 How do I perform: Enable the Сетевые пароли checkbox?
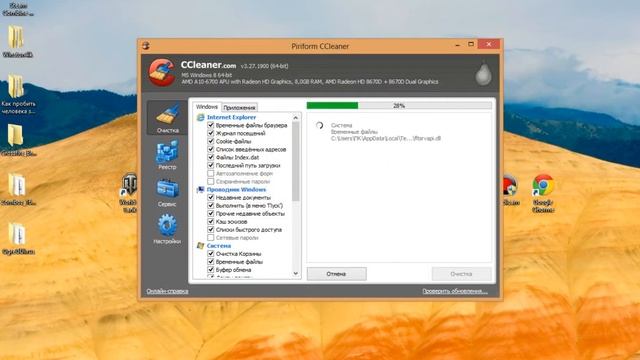[211, 238]
